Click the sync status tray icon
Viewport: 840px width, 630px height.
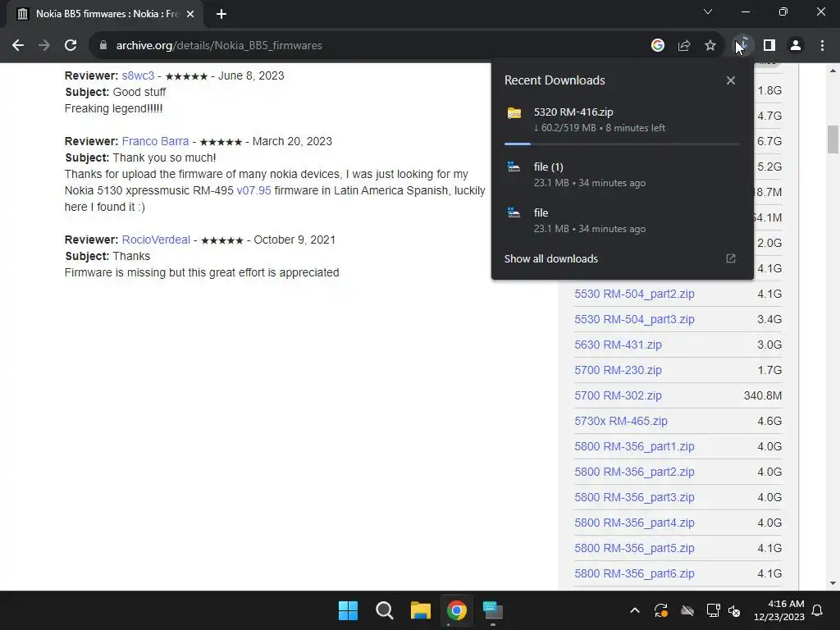point(661,610)
